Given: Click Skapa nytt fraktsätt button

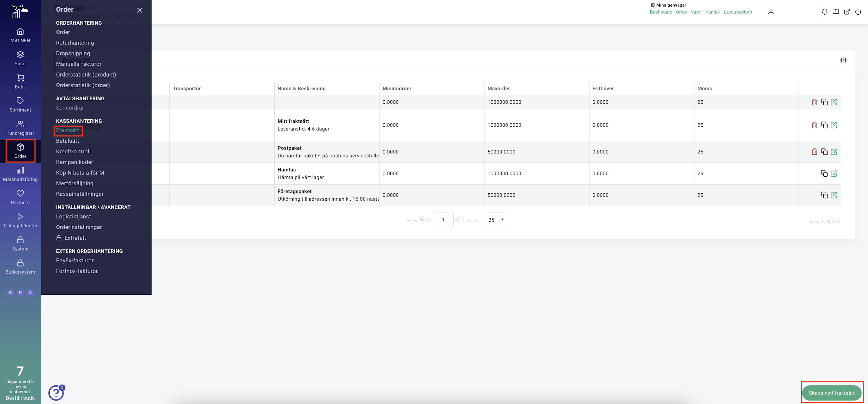Looking at the screenshot, I should pyautogui.click(x=832, y=393).
